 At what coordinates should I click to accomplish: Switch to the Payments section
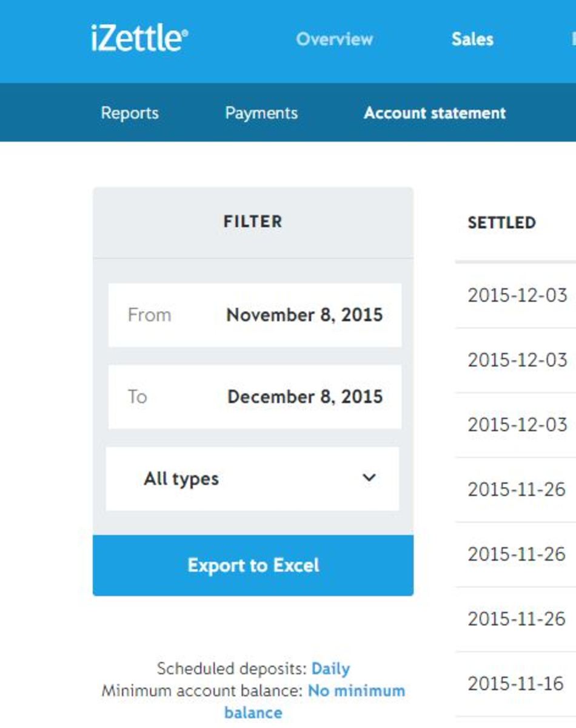[x=261, y=112]
